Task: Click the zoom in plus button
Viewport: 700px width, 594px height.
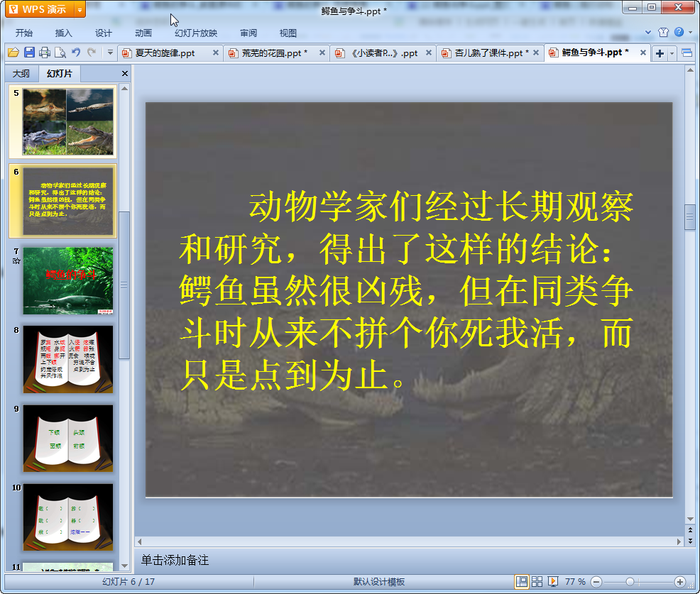Action: coord(679,582)
